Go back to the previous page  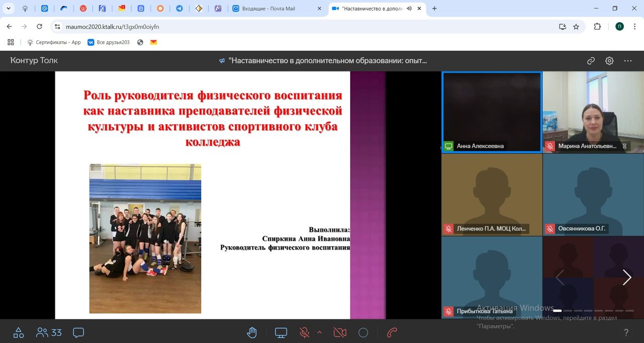tap(9, 27)
